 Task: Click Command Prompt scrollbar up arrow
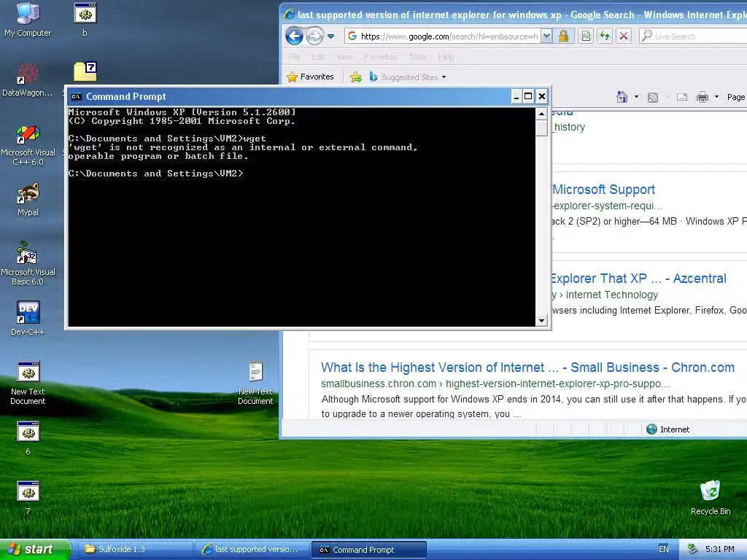coord(541,113)
